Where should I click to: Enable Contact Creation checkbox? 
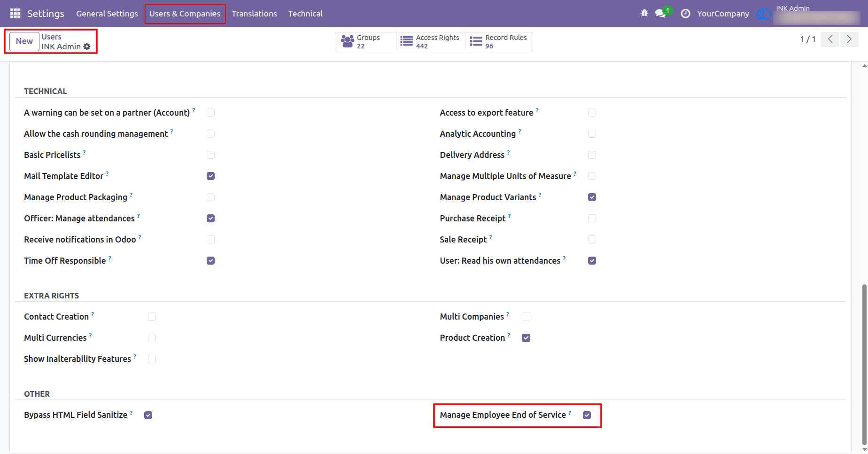click(x=152, y=317)
